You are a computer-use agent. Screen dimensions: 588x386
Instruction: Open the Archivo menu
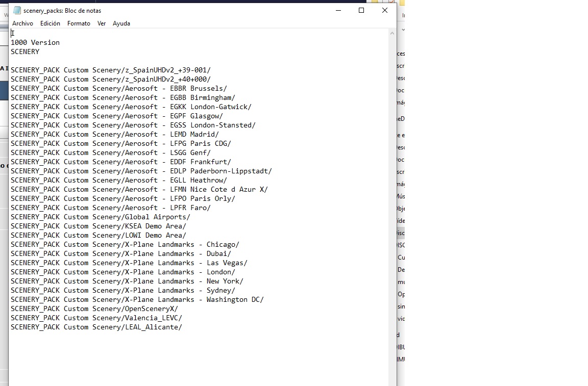(22, 23)
